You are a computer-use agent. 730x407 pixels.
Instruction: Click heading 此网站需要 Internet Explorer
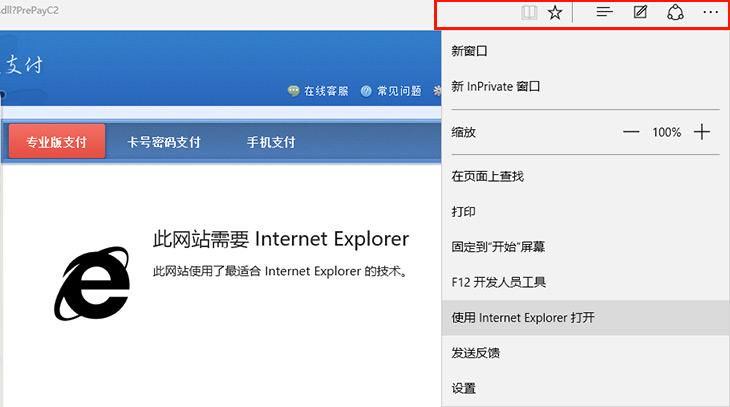coord(281,239)
